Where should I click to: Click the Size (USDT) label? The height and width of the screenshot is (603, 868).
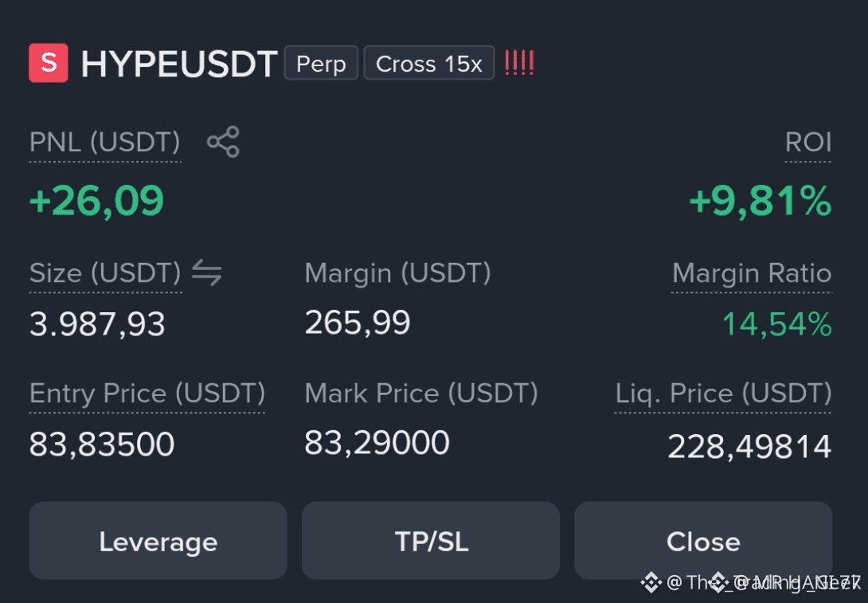tap(105, 273)
